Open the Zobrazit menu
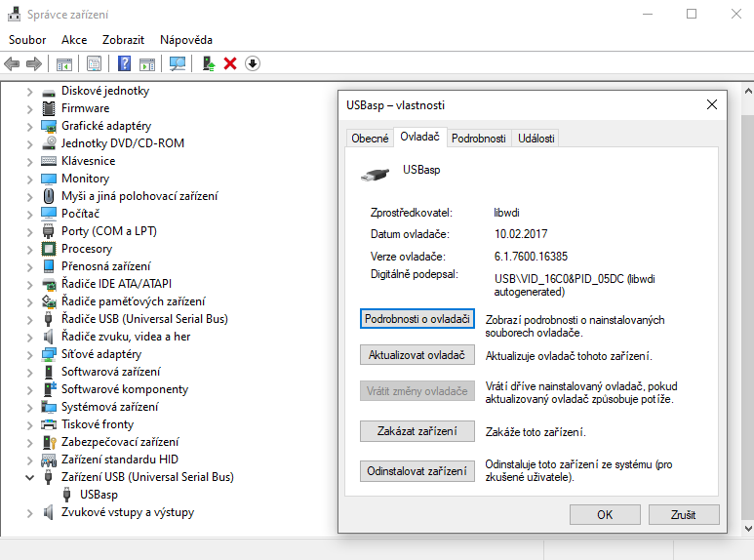 pyautogui.click(x=123, y=40)
